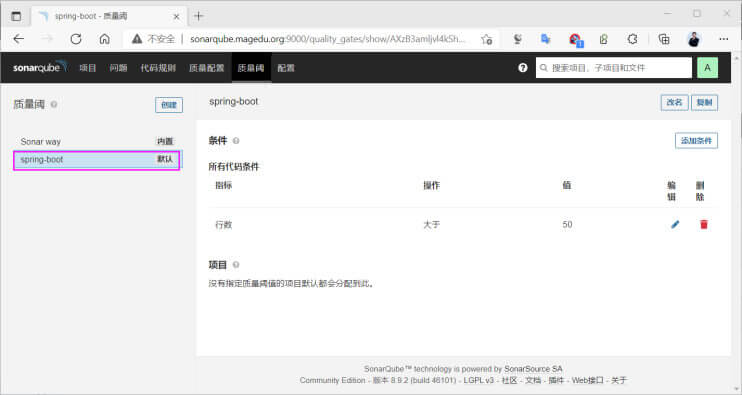Click the browser back arrow
Image resolution: width=742 pixels, height=395 pixels.
pos(18,39)
